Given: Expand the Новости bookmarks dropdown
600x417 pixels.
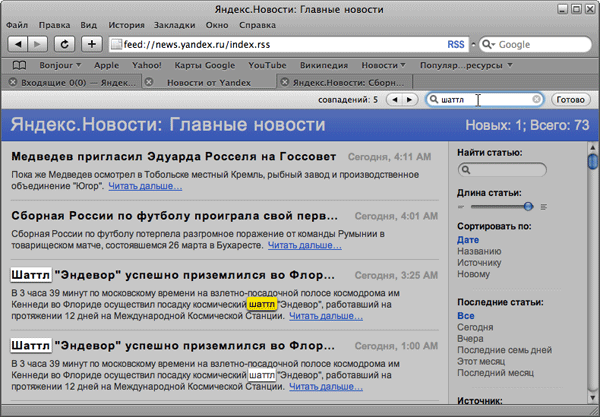Looking at the screenshot, I should click(x=383, y=65).
